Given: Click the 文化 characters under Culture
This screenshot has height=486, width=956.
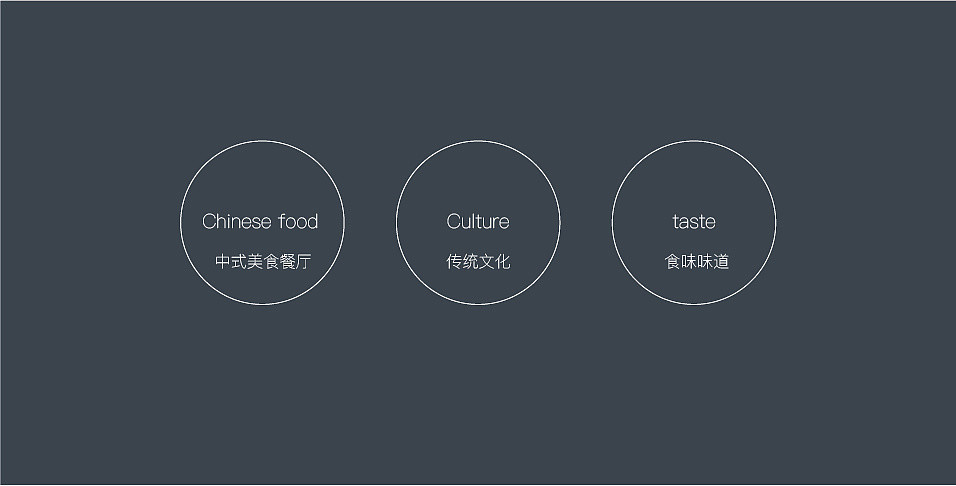Looking at the screenshot, I should coord(494,262).
